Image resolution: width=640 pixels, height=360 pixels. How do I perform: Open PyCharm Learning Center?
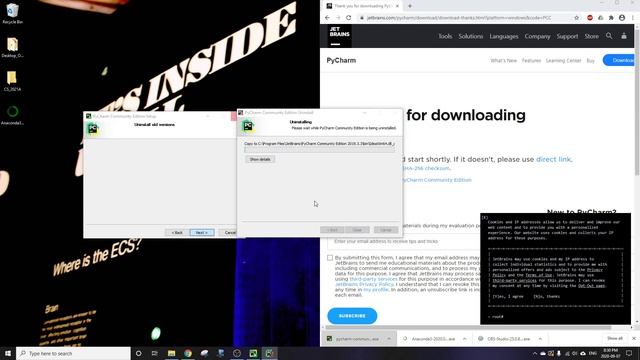563,60
